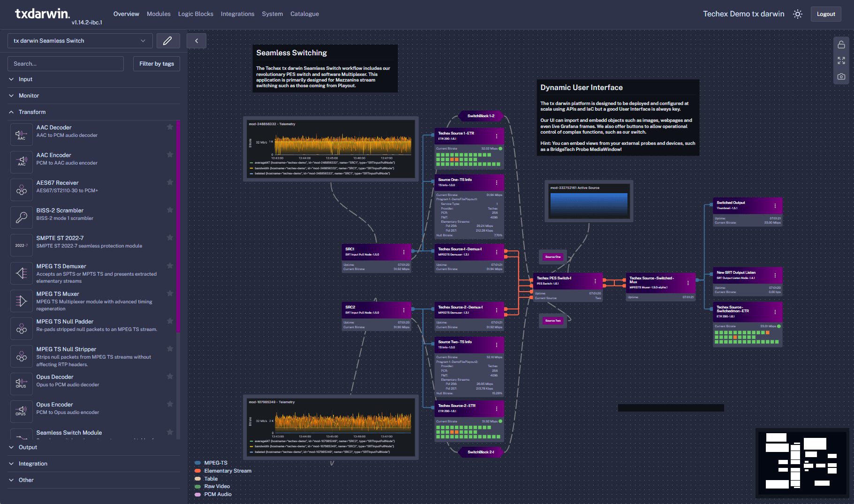The image size is (854, 504).
Task: Take a canvas snapshot with camera icon
Action: (841, 76)
